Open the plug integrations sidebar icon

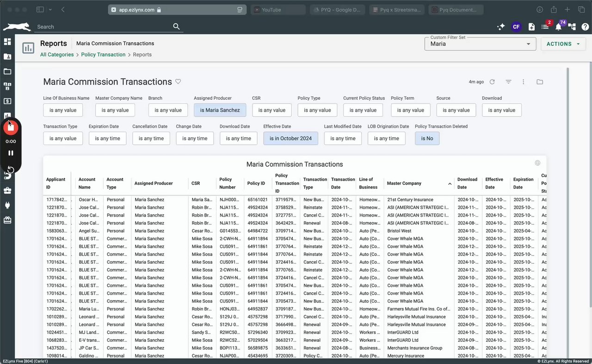click(7, 205)
